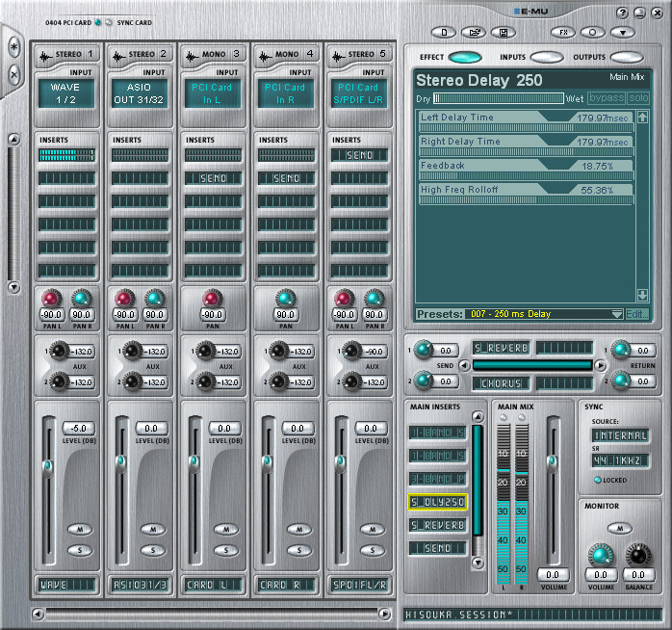Open the Sync Source INTERNAL selector
672x630 pixels.
pos(619,435)
